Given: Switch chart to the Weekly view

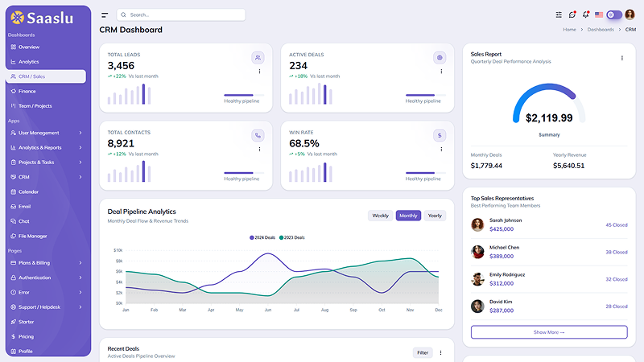Looking at the screenshot, I should point(380,216).
